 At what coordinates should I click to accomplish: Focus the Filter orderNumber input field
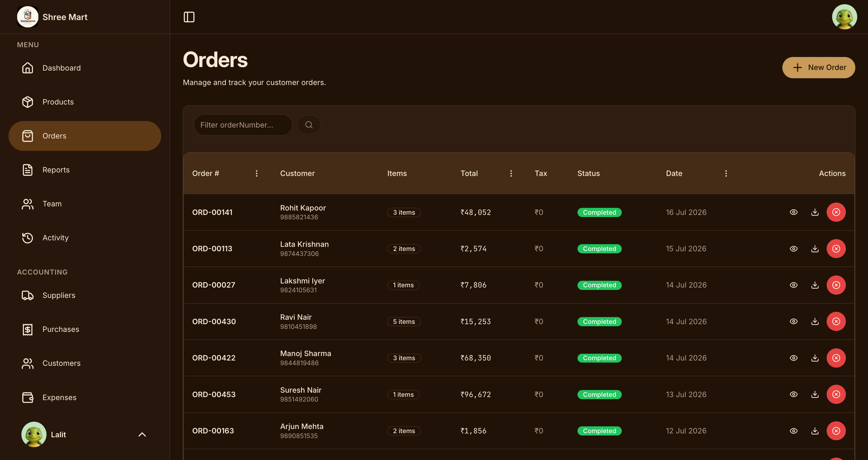(243, 125)
